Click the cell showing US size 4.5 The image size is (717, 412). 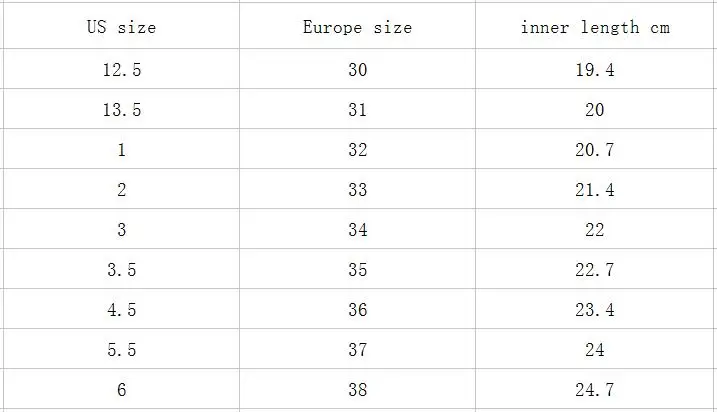click(122, 309)
